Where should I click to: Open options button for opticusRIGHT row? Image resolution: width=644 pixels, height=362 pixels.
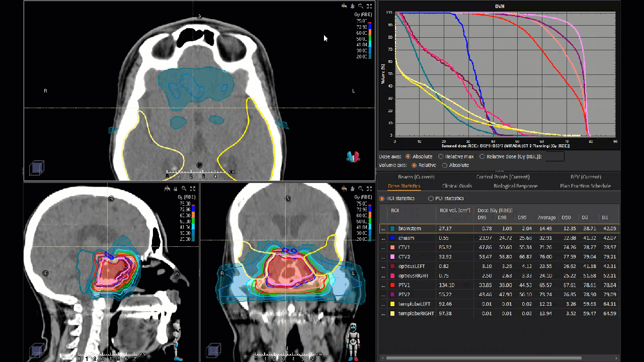pyautogui.click(x=383, y=276)
